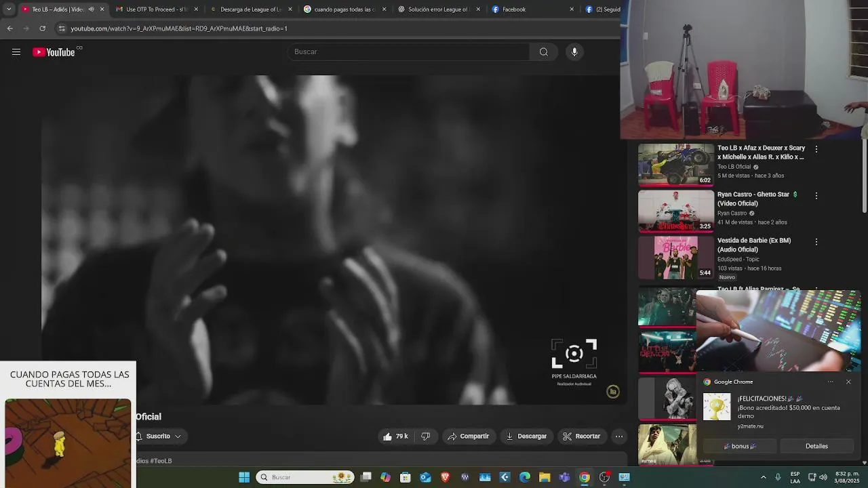
Task: Click the Windows taskbar Buscar search box
Action: pos(305,477)
